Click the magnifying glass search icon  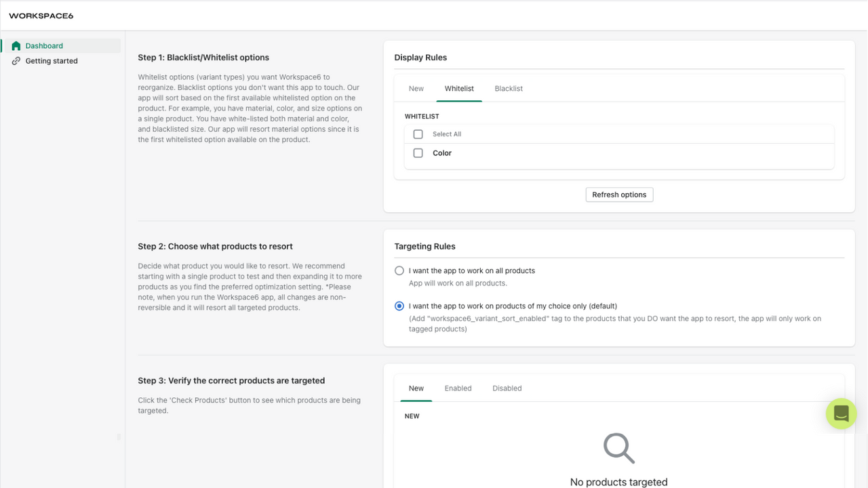pyautogui.click(x=618, y=448)
